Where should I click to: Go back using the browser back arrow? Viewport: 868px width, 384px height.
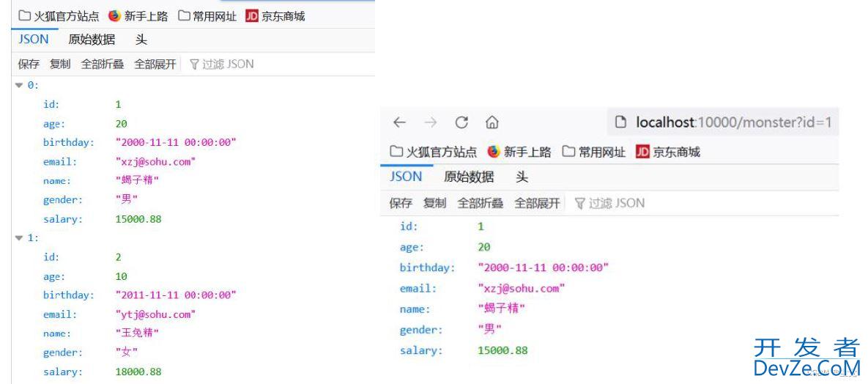tap(399, 122)
